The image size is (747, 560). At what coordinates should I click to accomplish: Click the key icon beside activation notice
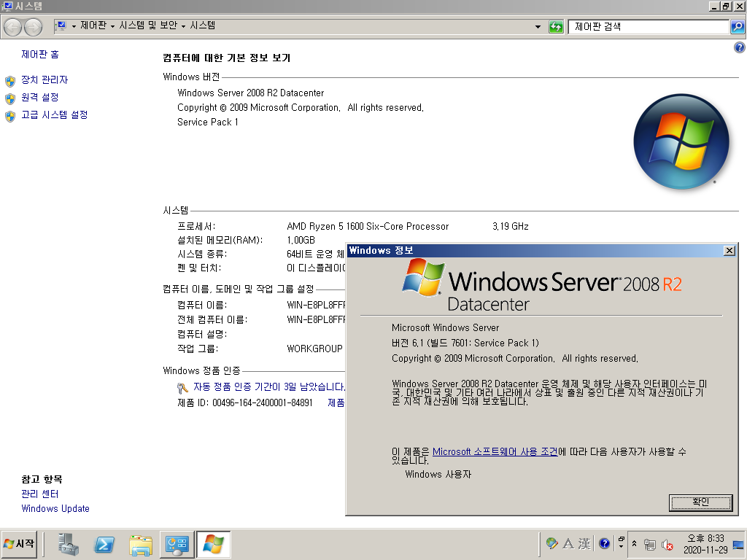click(182, 388)
